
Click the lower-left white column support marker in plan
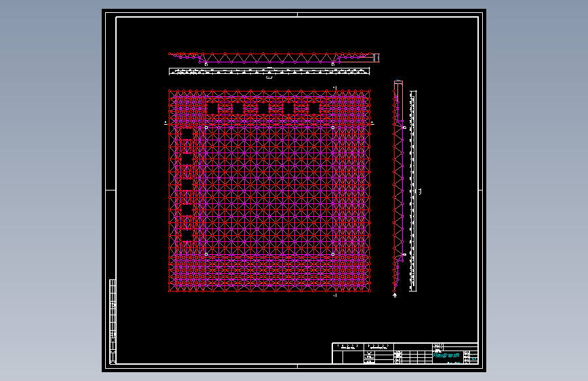coord(206,254)
